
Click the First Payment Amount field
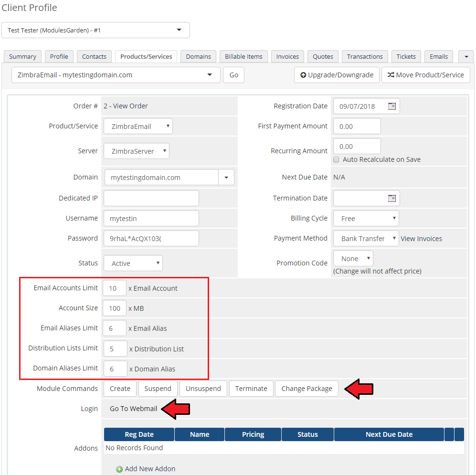coord(357,126)
